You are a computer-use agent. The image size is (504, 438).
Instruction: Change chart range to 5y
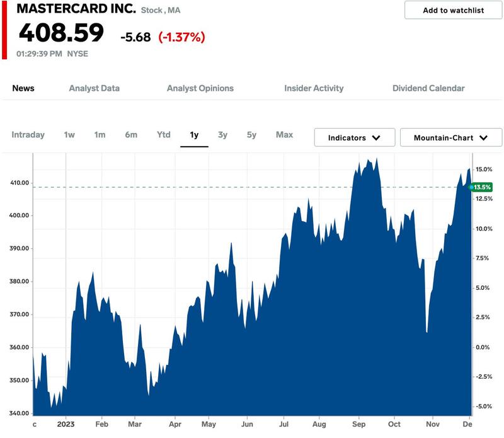(x=251, y=135)
